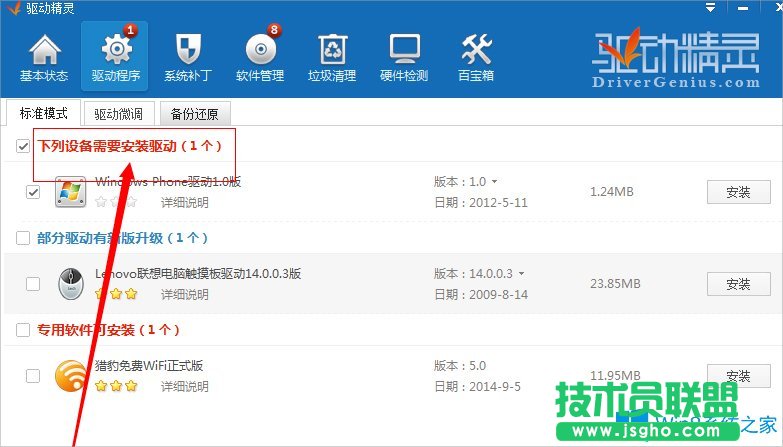Click the DriverGenius.com logo
Screen dimensions: 783x447
676,58
